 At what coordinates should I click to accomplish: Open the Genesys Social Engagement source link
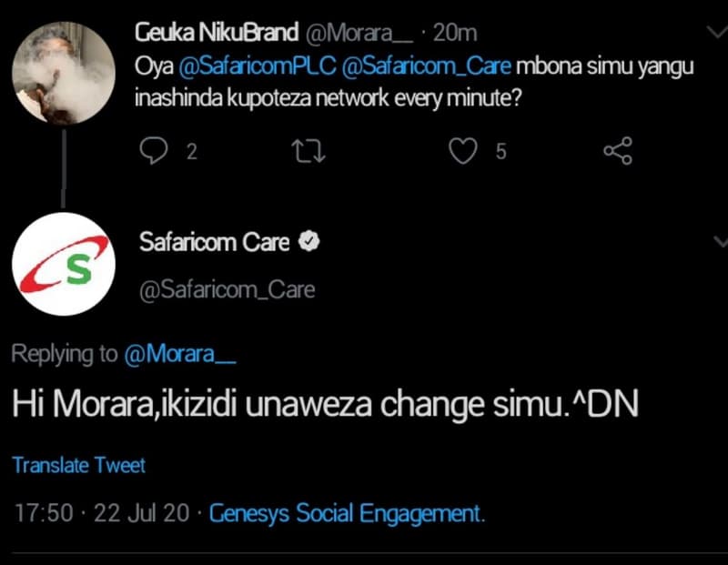click(x=346, y=513)
